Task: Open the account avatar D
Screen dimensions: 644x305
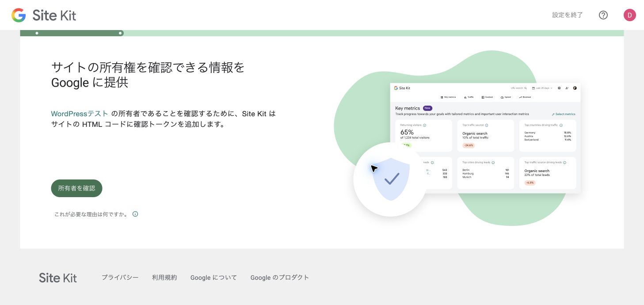Action: (x=630, y=15)
